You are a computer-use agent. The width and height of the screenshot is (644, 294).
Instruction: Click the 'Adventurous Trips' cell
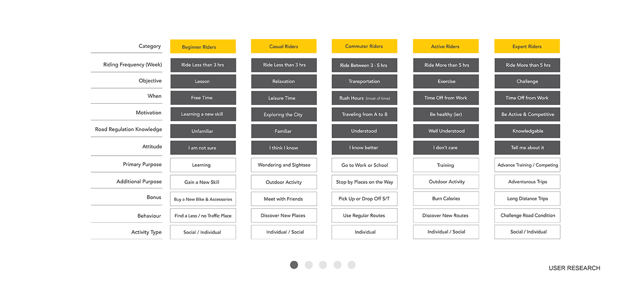(x=527, y=182)
